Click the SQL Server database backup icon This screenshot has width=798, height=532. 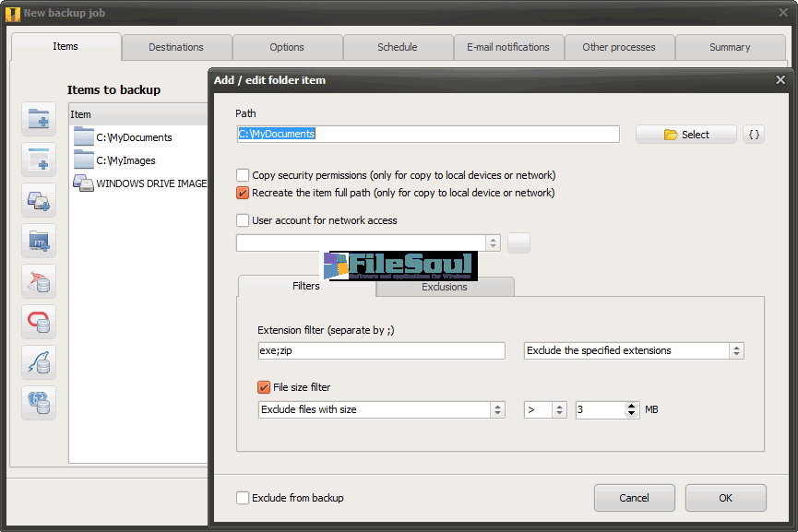(39, 281)
